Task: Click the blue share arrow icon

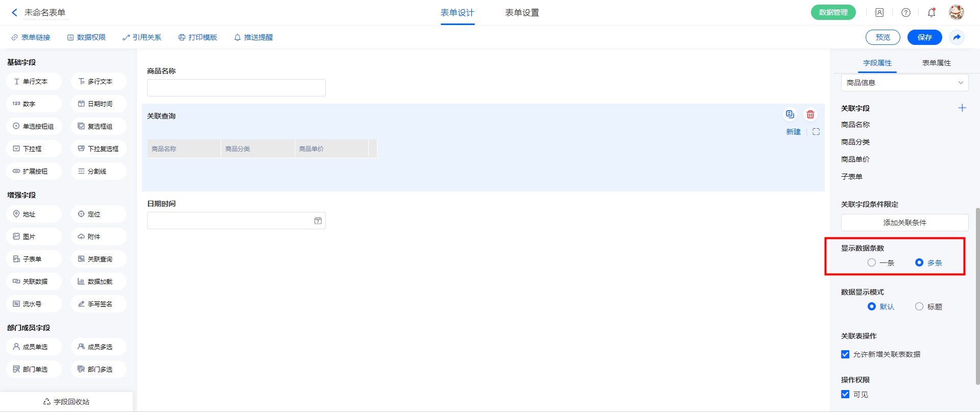Action: pyautogui.click(x=957, y=37)
